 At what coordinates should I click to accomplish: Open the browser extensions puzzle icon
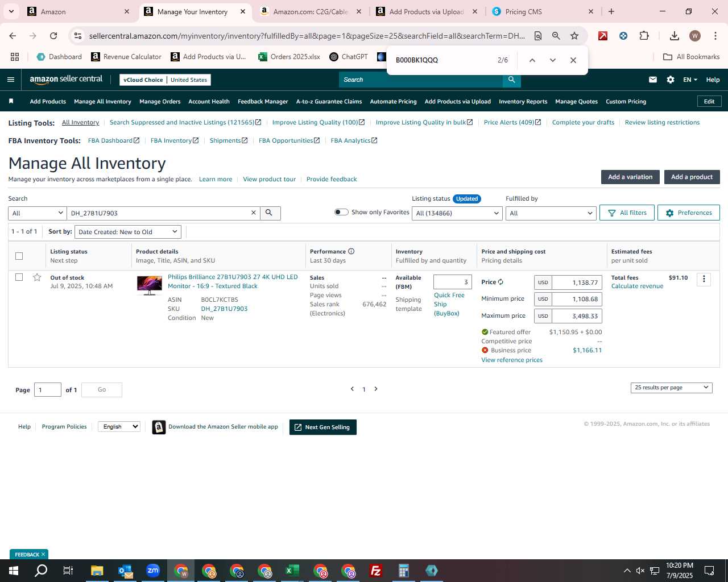[x=644, y=36]
